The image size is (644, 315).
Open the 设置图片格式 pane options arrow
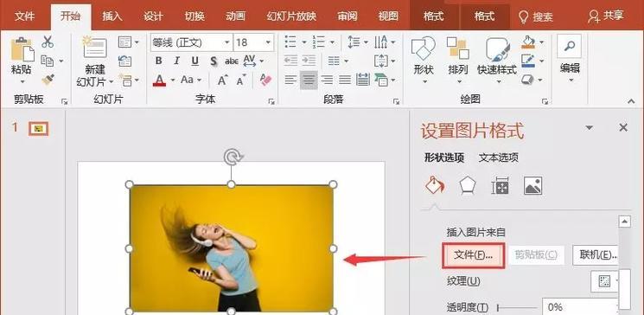click(x=590, y=128)
